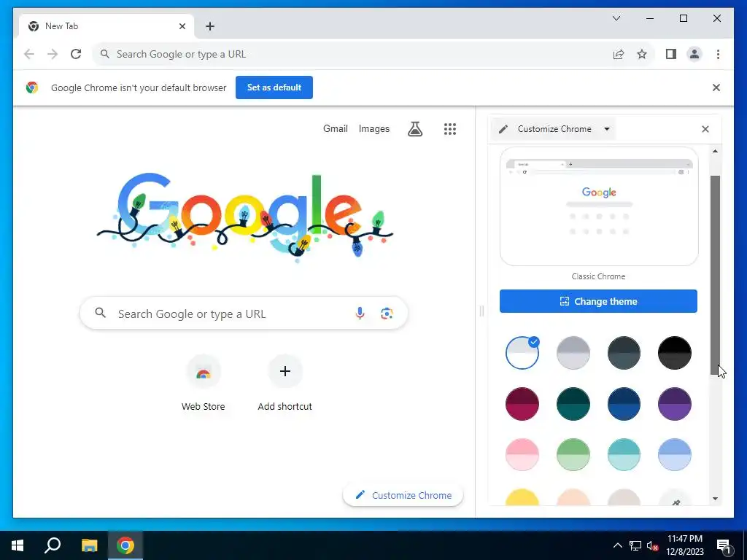Open the tab search chevron
747x560 pixels.
tap(616, 18)
